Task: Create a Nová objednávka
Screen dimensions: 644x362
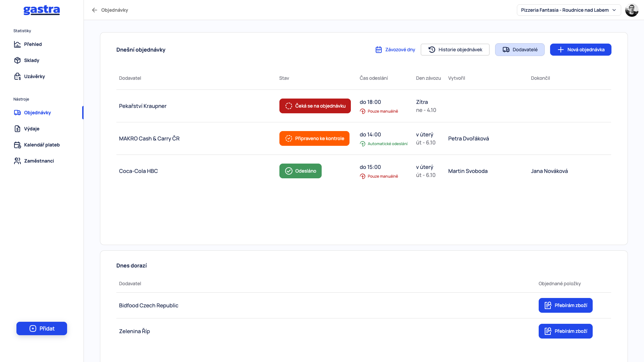Action: coord(581,50)
